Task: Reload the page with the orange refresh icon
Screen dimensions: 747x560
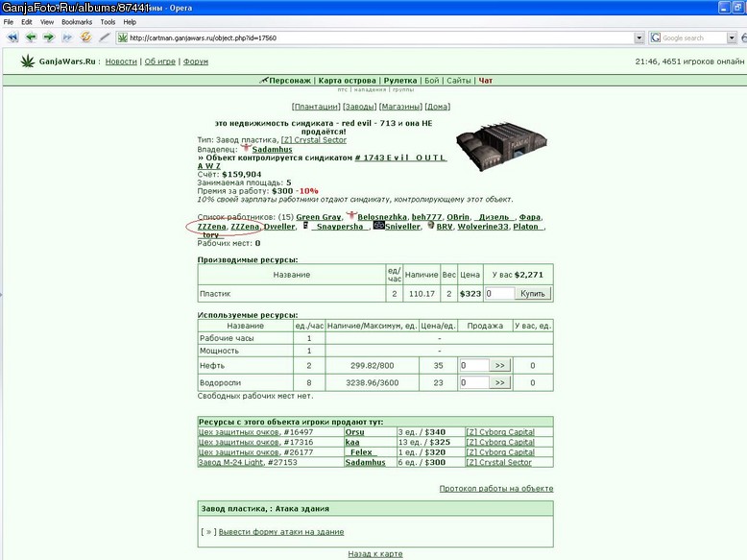Action: click(x=85, y=37)
